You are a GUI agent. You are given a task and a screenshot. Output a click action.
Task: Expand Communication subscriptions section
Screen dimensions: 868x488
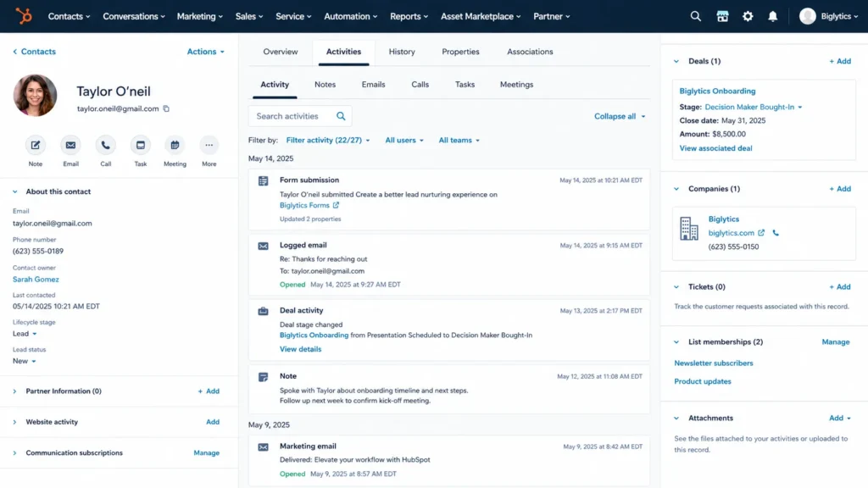(15, 452)
